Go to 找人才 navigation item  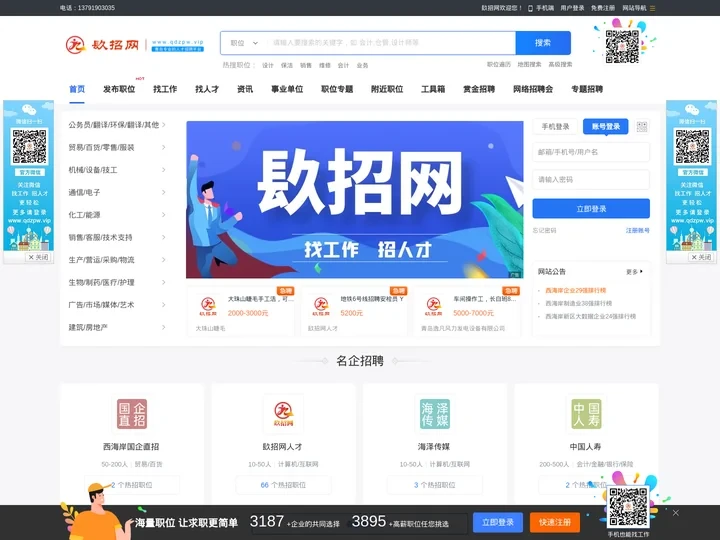[207, 89]
